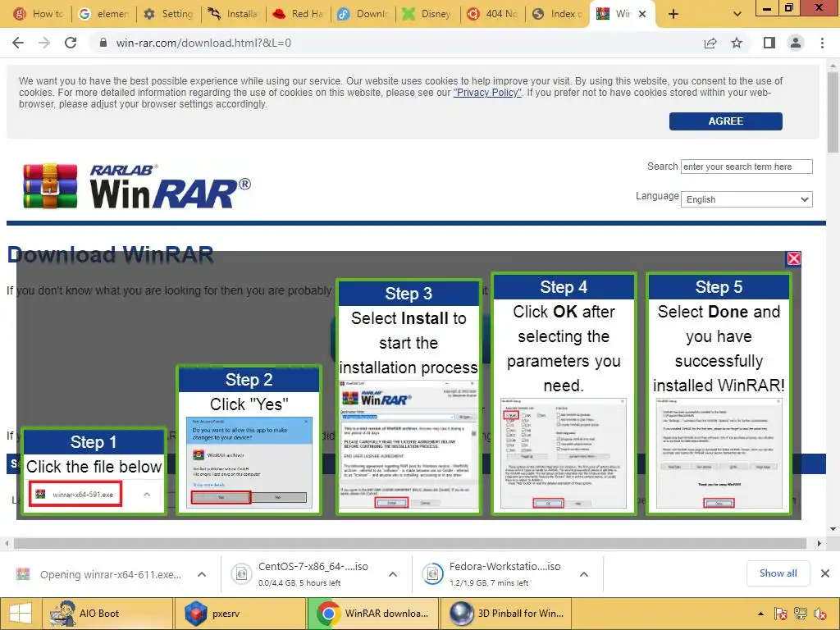Switch to the Chrome WinRAR download window
The height and width of the screenshot is (630, 840).
373,614
